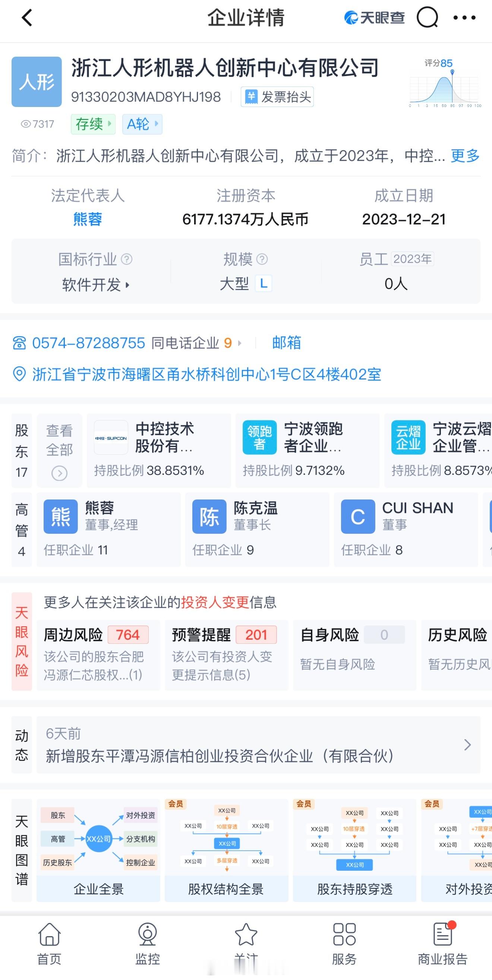
Task: Tap the 陈 executive avatar
Action: coord(209,517)
